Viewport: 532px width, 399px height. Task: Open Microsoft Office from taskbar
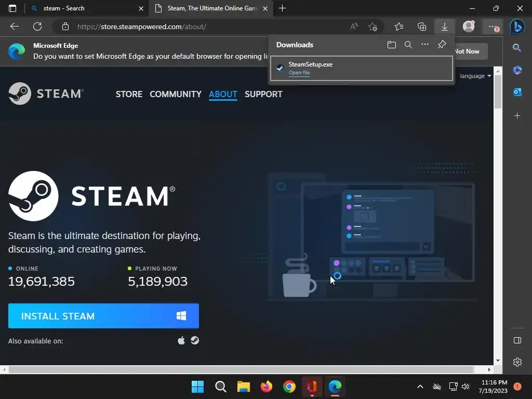[312, 387]
